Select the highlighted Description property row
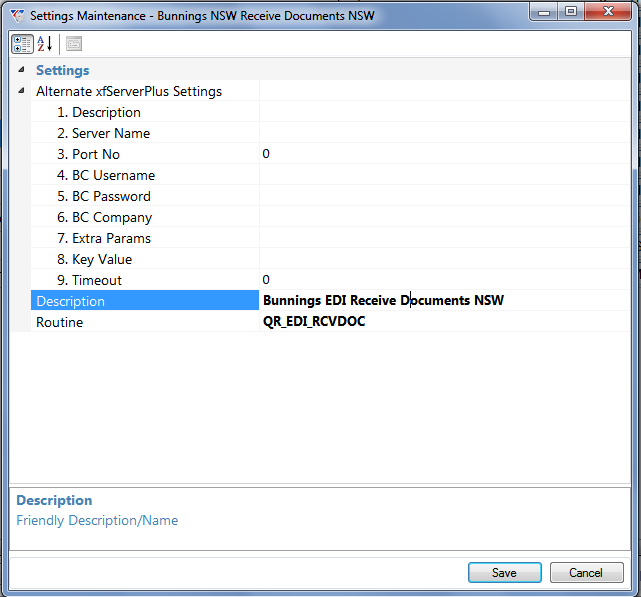This screenshot has width=641, height=597. [145, 301]
